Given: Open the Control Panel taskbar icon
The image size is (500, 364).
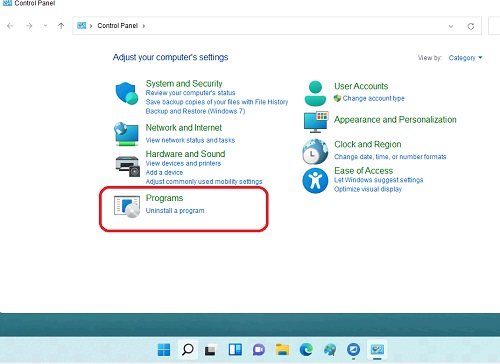Looking at the screenshot, I should click(377, 350).
